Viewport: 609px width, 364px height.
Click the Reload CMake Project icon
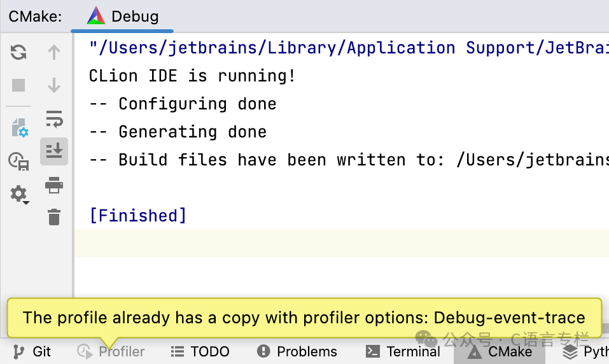18,52
